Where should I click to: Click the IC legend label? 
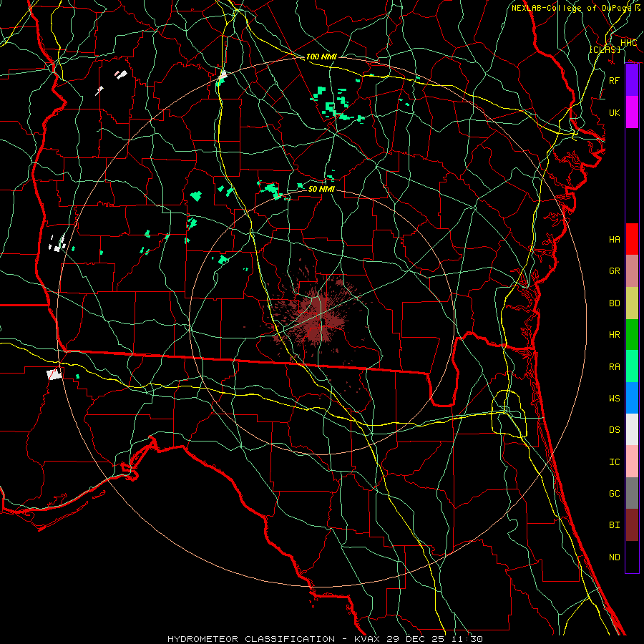click(x=615, y=462)
